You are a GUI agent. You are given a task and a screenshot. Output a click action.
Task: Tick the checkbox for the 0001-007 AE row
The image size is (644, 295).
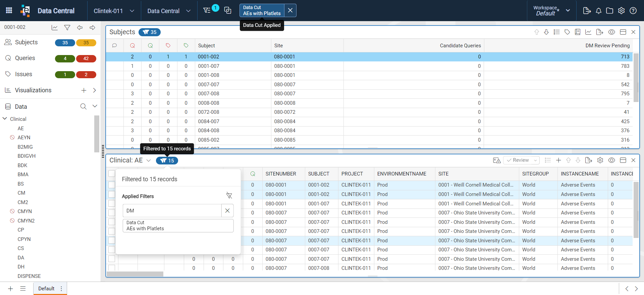point(112,203)
